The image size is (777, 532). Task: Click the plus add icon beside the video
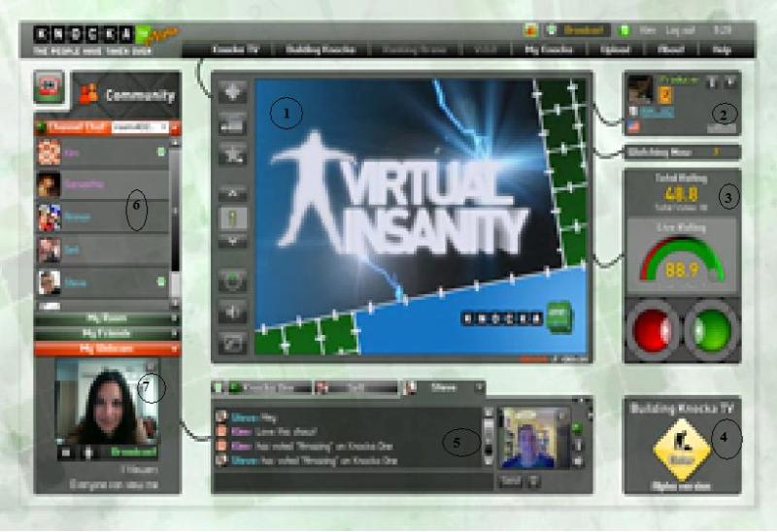click(233, 91)
